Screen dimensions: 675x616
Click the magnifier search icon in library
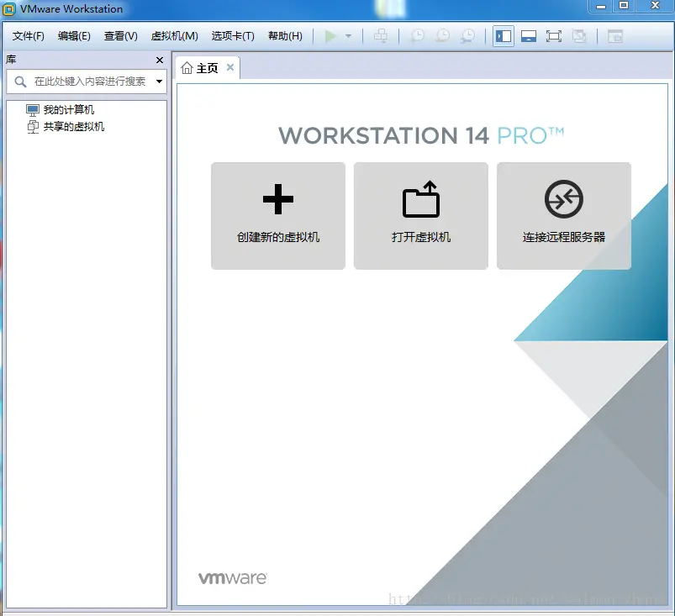pos(20,82)
